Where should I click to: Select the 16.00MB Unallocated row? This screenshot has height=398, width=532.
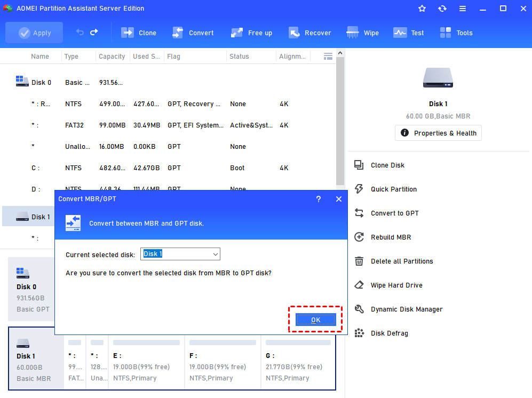click(x=168, y=147)
